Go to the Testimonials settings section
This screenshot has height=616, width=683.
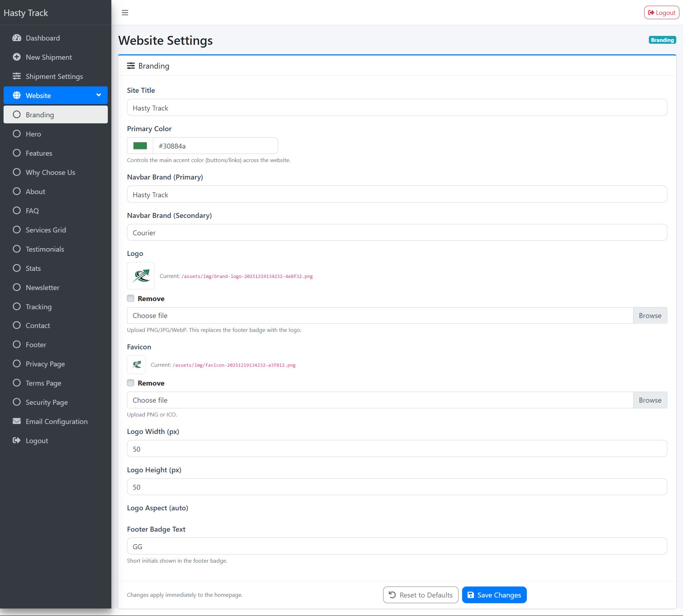[x=45, y=249]
